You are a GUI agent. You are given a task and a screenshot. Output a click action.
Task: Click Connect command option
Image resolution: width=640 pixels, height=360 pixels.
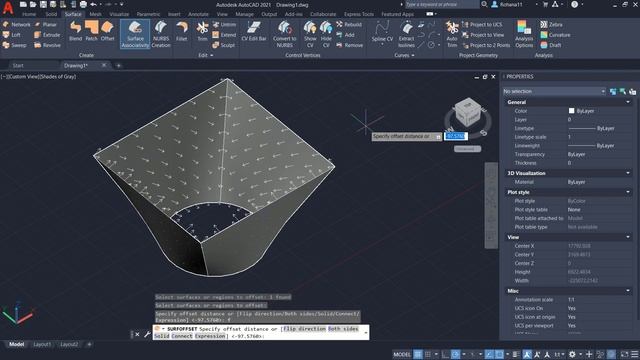[182, 336]
